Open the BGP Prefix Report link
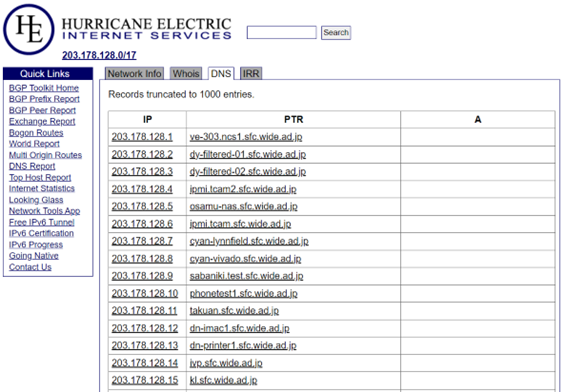This screenshot has width=566, height=392. (x=44, y=99)
